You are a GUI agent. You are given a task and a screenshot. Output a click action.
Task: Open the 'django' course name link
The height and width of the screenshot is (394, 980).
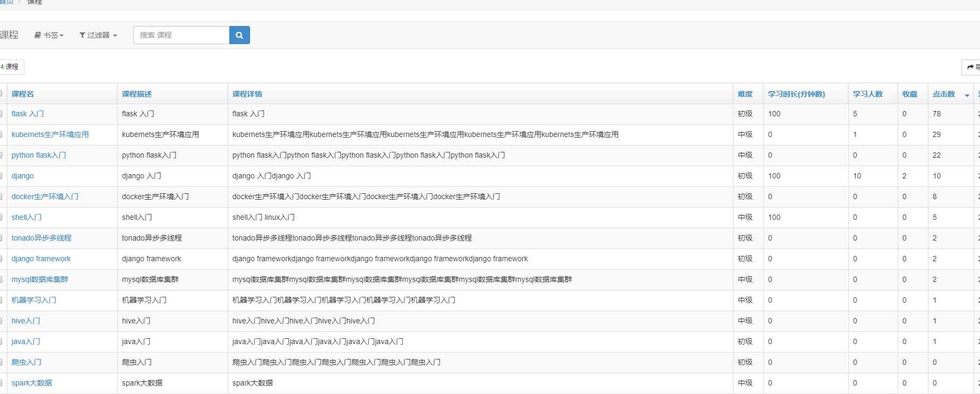[x=23, y=176]
